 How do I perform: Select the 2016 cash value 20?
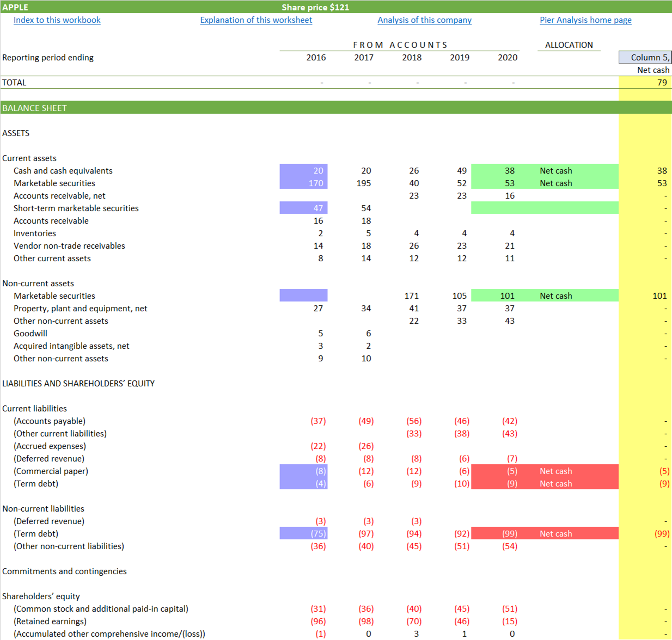[304, 170]
